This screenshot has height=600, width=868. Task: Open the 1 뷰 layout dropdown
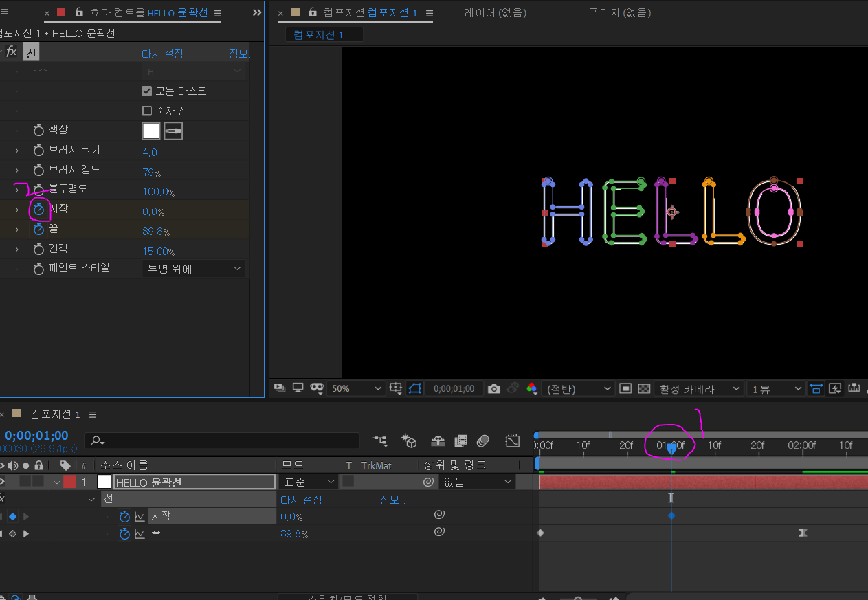(775, 389)
